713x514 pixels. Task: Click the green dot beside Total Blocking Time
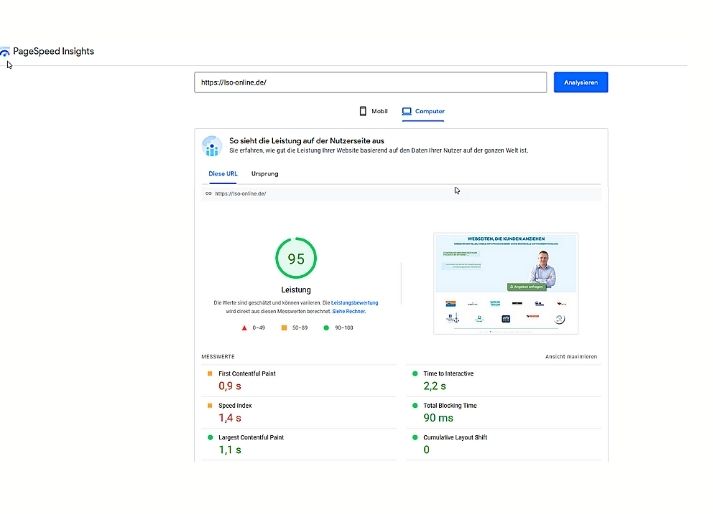415,405
